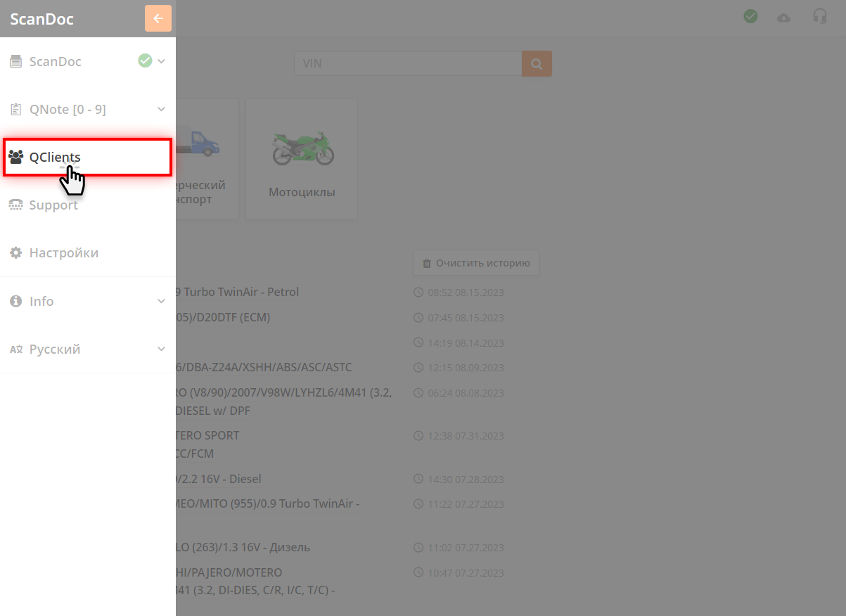The image size is (846, 616).
Task: Click the commercial transport truck icon
Action: click(x=203, y=144)
